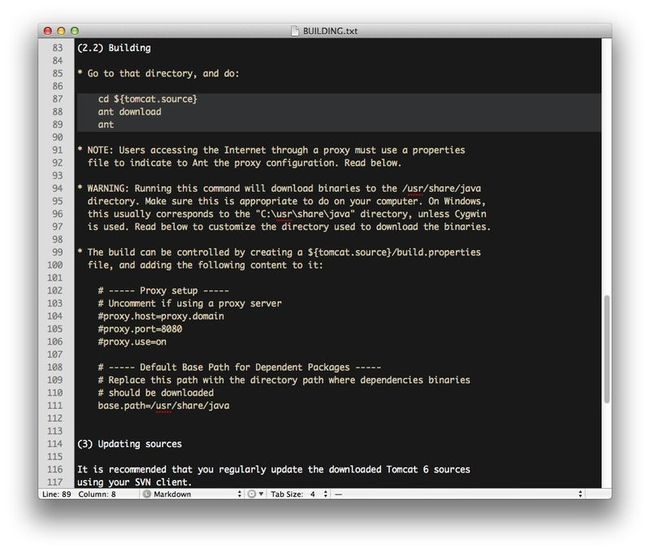Click the 'Line: 89' status text
The width and height of the screenshot is (650, 552).
tap(56, 494)
